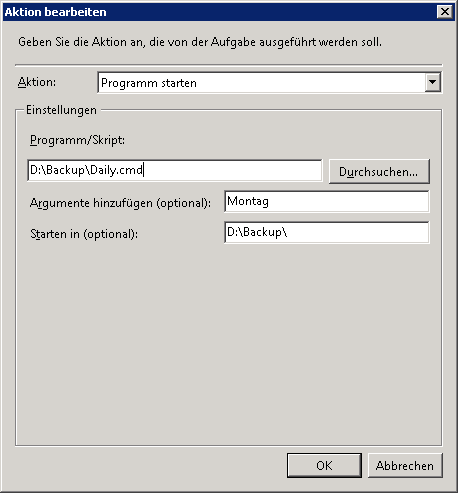
Task: Place cursor after D:\Backup\ start folder text
Action: point(289,232)
